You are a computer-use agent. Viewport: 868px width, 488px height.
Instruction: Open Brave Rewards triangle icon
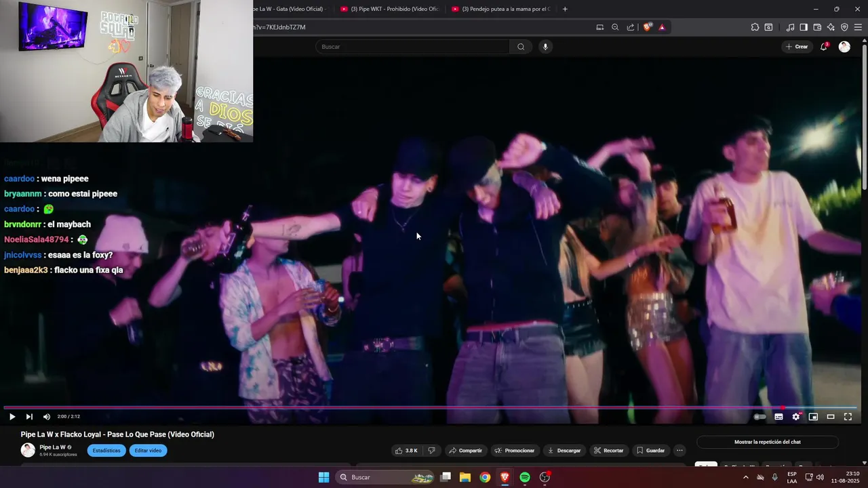(x=662, y=27)
